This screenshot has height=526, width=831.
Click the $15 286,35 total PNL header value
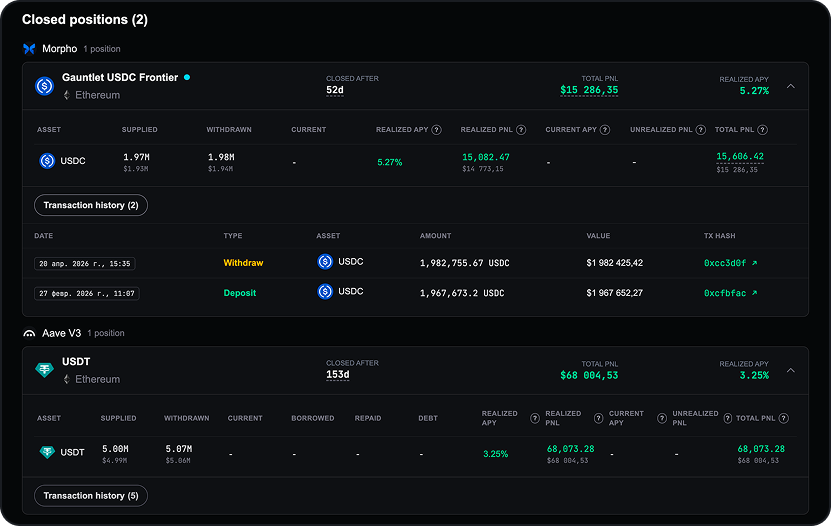[x=589, y=90]
